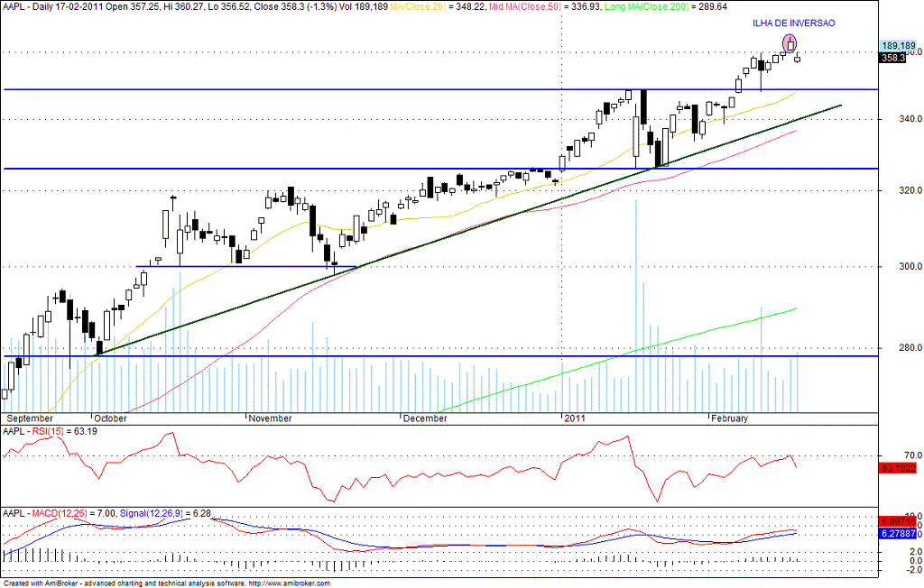The width and height of the screenshot is (924, 588).
Task: Click the circled island reversal candle marker
Action: [790, 43]
